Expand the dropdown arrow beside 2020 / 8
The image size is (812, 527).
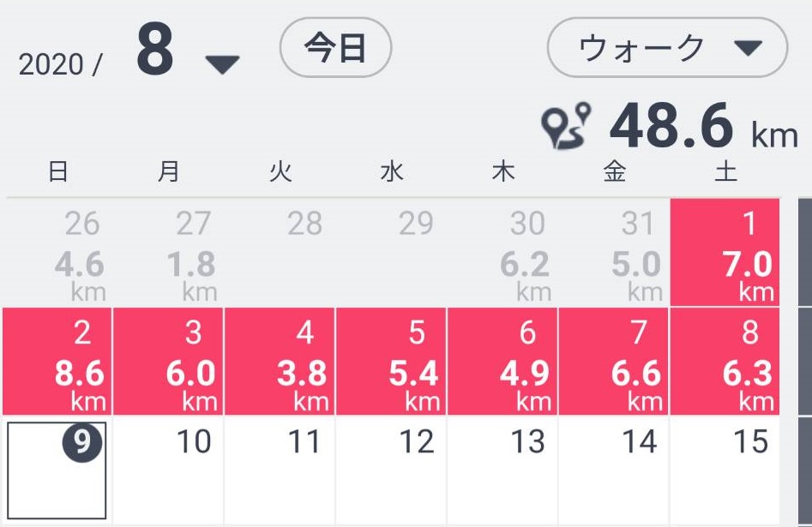click(218, 62)
